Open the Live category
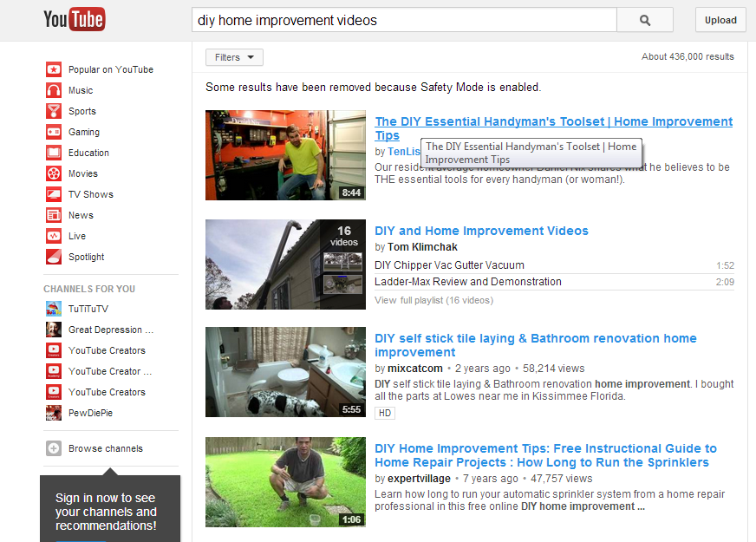This screenshot has width=756, height=542. pos(77,236)
